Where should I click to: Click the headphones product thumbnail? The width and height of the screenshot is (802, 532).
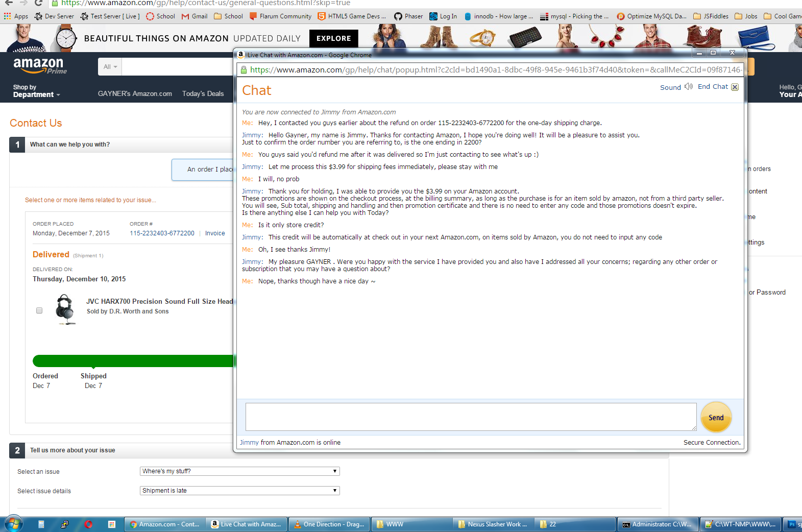tap(65, 309)
